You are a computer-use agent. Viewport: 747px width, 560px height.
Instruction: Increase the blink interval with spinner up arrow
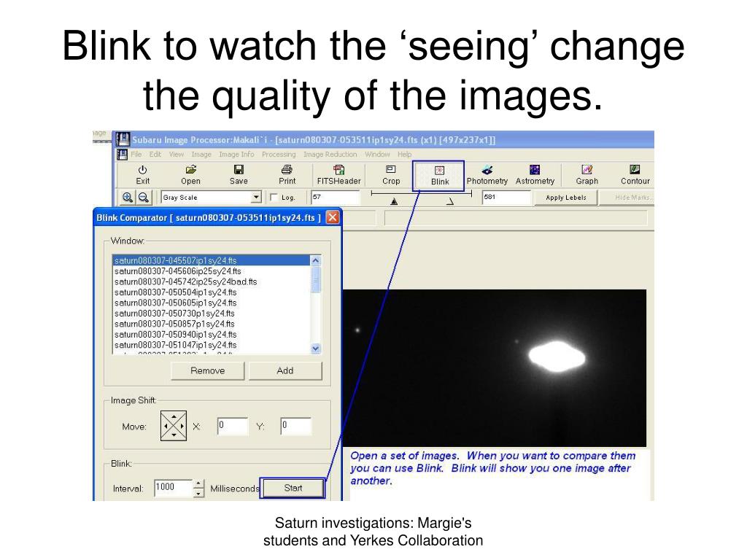pos(198,484)
